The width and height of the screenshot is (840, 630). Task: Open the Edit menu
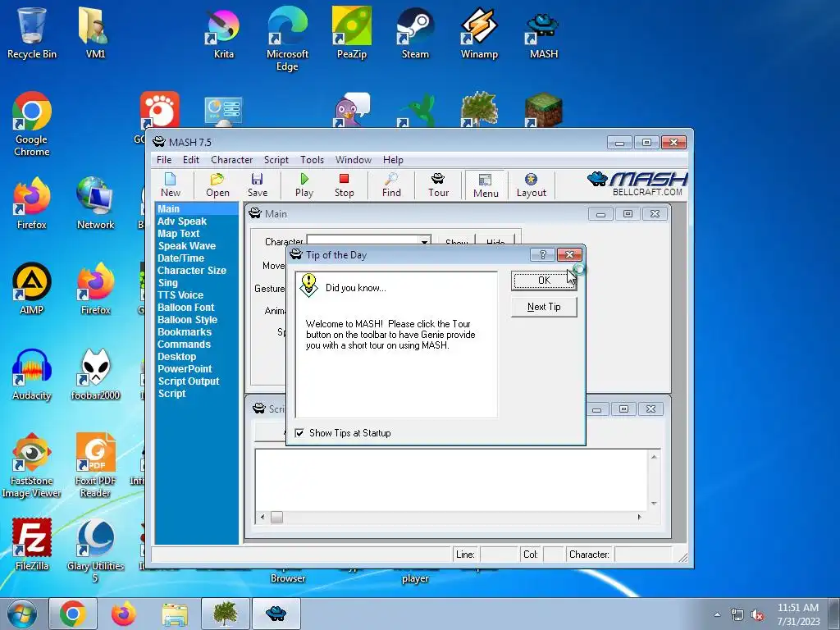pyautogui.click(x=190, y=160)
